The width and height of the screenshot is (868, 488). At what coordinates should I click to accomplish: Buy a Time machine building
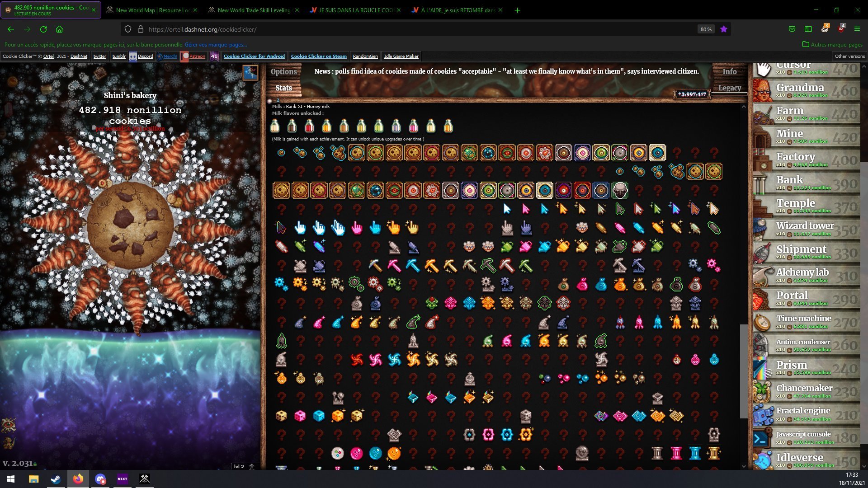[x=807, y=322]
